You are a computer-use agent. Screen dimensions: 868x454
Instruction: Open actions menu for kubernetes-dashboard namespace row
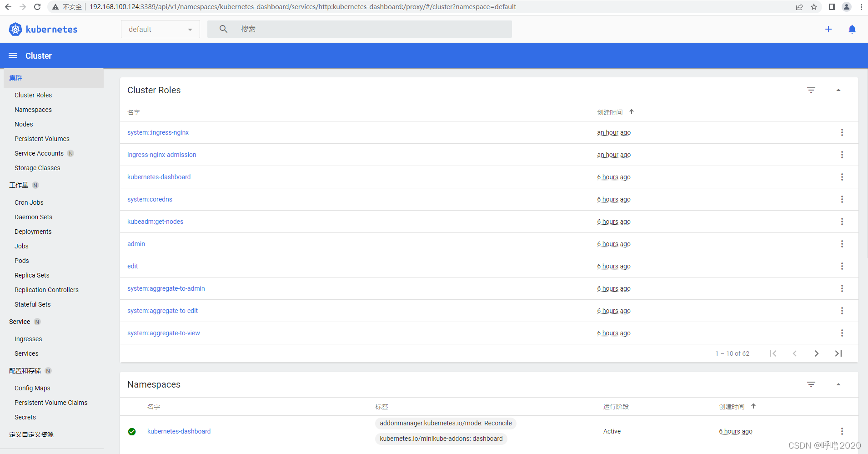pyautogui.click(x=842, y=431)
